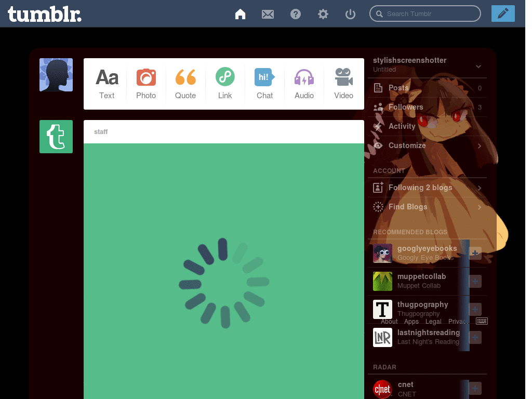Click the user silhouette avatar

56,75
